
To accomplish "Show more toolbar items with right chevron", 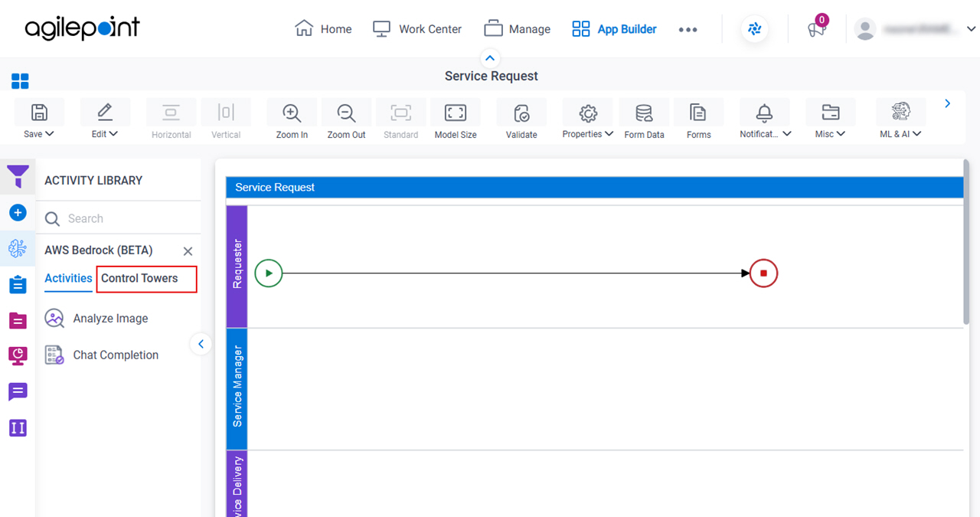I will [x=948, y=103].
